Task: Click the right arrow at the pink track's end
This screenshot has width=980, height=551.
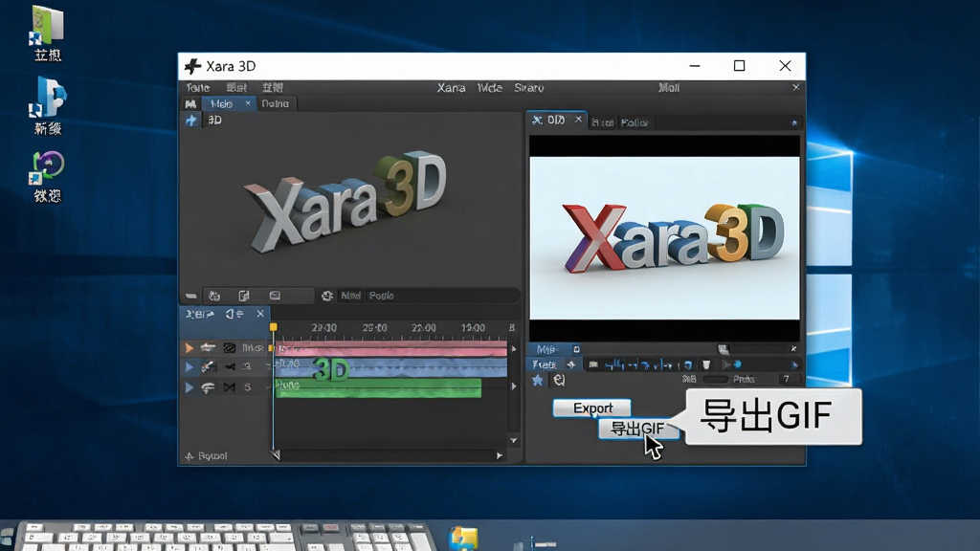Action: tap(514, 348)
